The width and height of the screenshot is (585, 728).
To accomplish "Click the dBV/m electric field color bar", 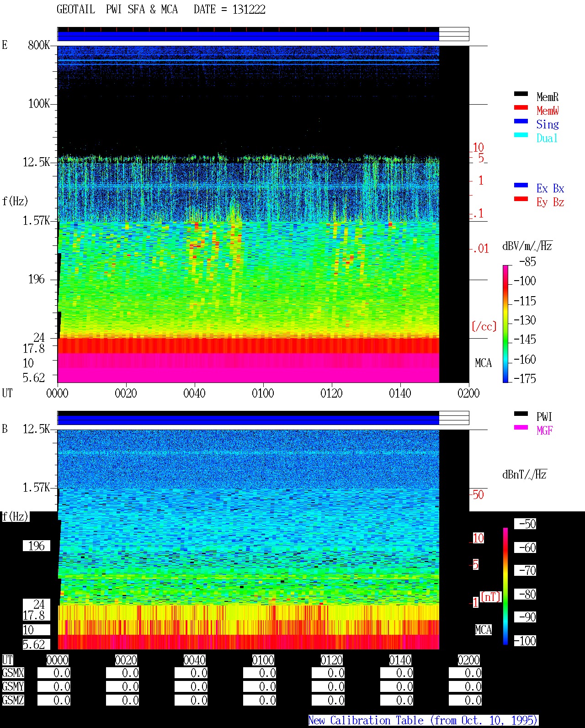I will point(505,324).
